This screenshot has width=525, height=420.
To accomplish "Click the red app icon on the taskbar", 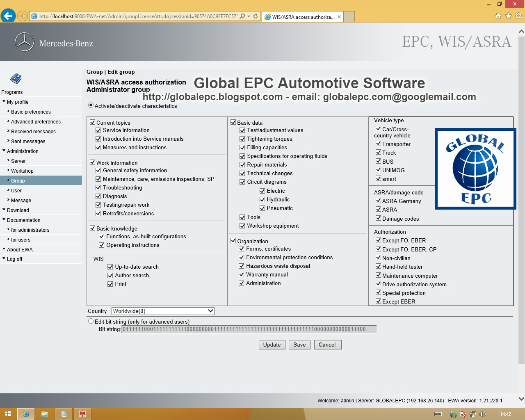I will point(82,414).
